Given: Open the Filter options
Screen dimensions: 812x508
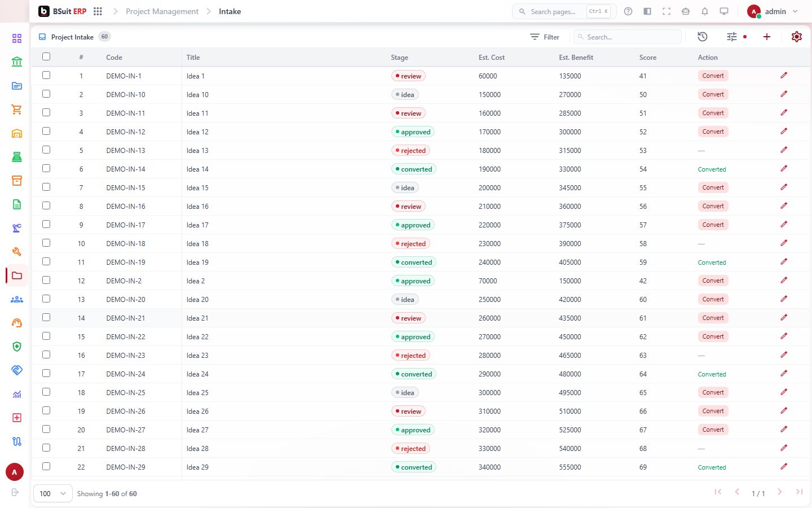Looking at the screenshot, I should (545, 37).
